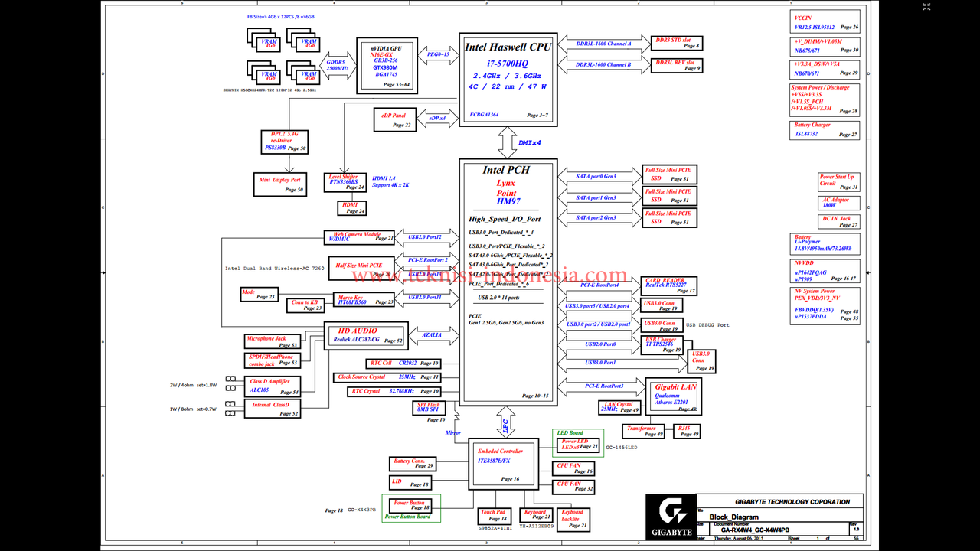Click "Intel Dual Band Wireless-AC 7260" note

click(273, 269)
